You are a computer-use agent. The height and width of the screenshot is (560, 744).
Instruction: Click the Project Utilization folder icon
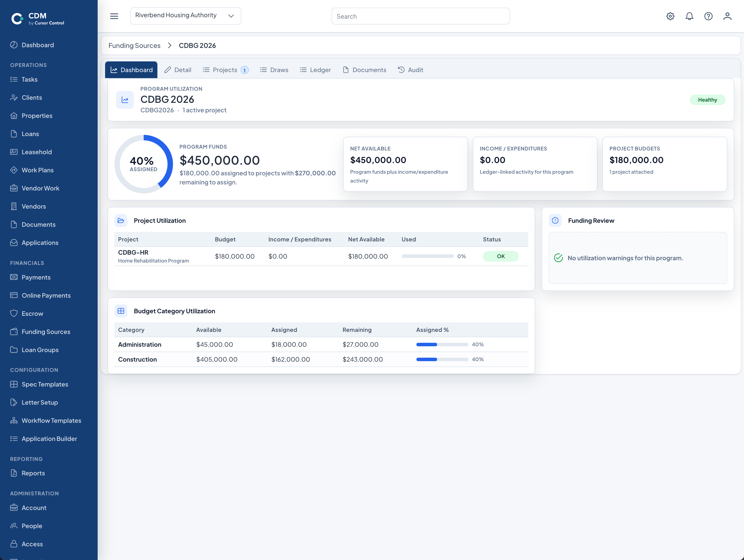tap(121, 221)
